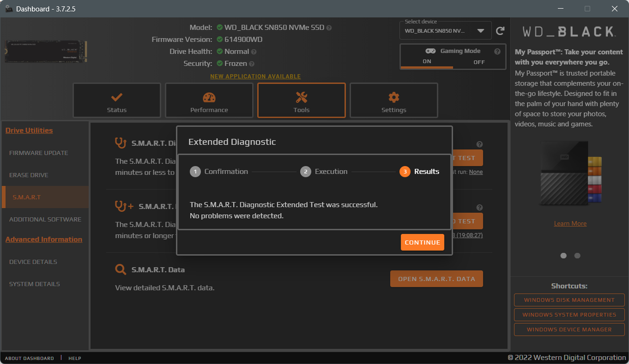Click the S.M.A.R.T. Data magnifier icon
Screen dimensions: 629x364
tap(120, 269)
